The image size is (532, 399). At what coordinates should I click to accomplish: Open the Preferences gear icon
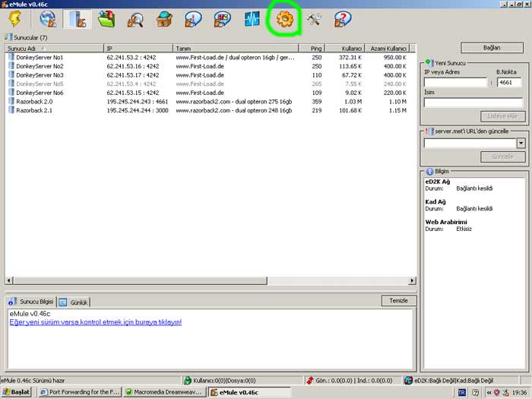click(x=284, y=19)
